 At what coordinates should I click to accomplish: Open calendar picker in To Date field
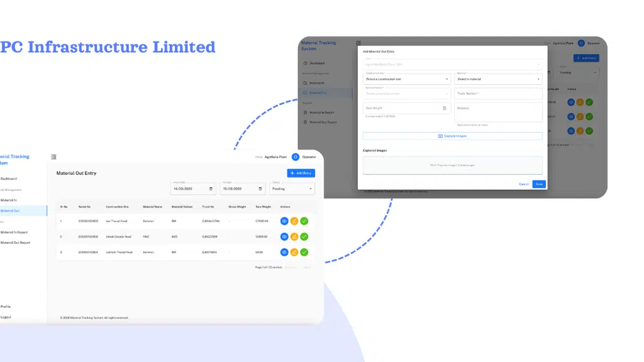pos(260,189)
